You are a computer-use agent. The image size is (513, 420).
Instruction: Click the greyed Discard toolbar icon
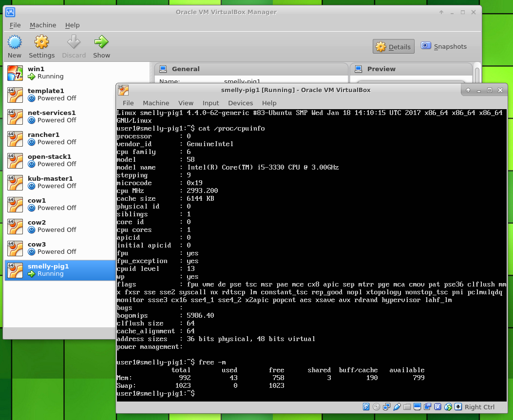(x=74, y=42)
